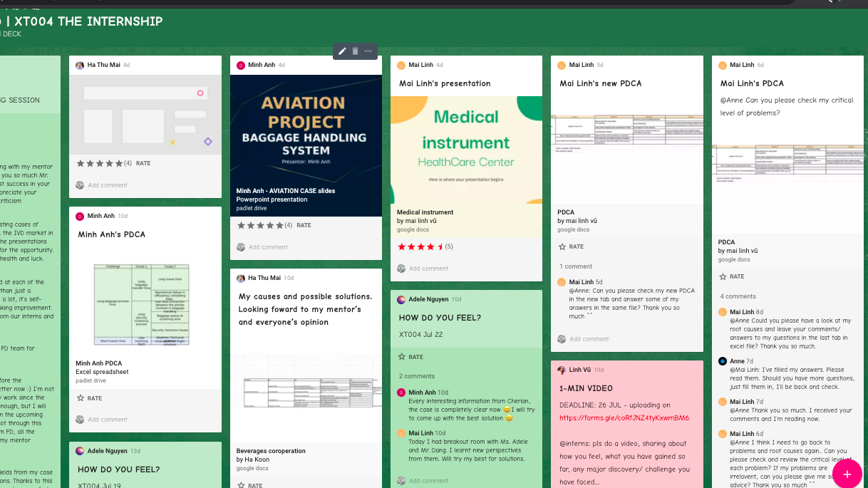Expand the 2 comments under Adele's post
The image size is (868, 488).
pos(416,376)
